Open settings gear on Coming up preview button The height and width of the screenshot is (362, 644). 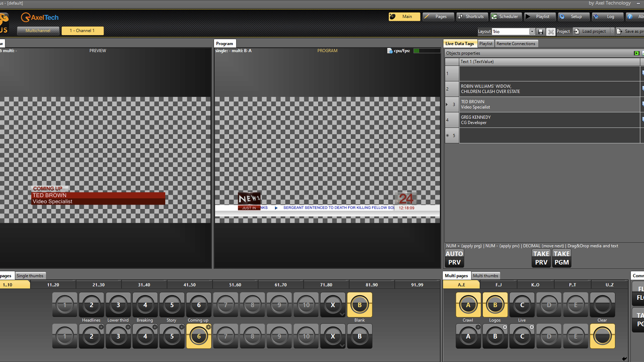(208, 327)
